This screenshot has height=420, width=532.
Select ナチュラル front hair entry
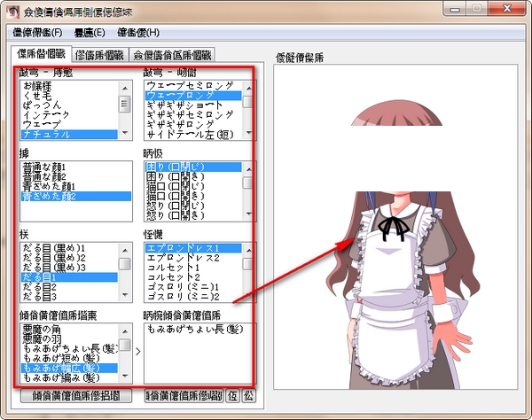pos(69,134)
